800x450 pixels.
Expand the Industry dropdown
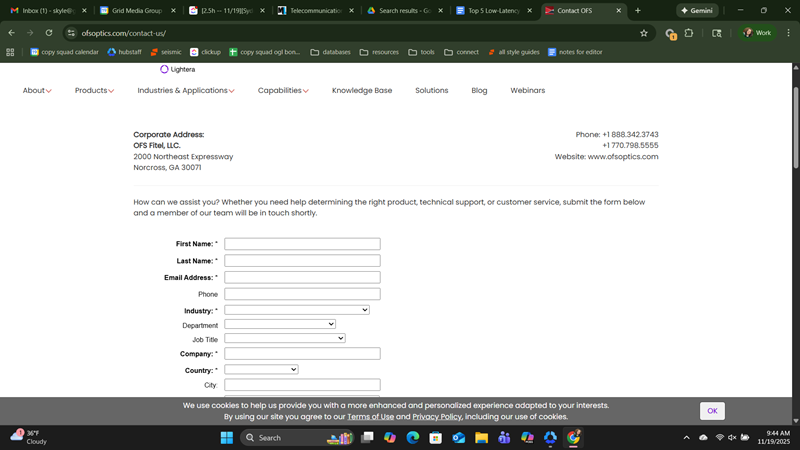point(297,310)
